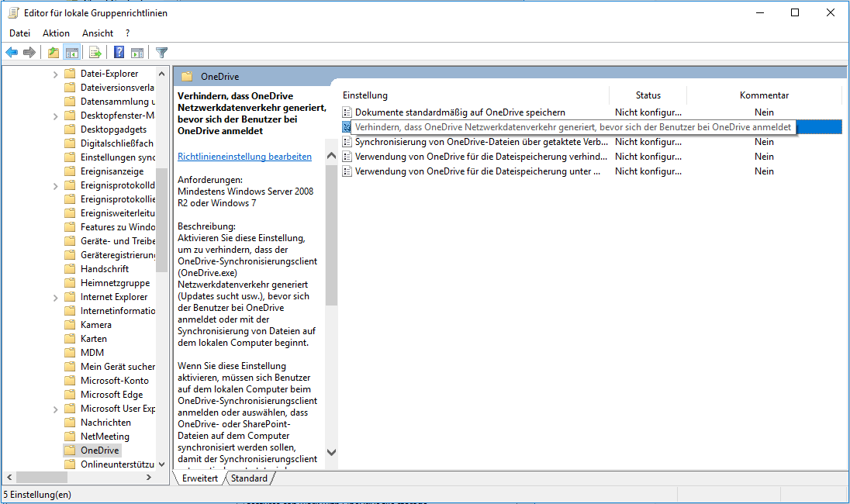Open the ? help menu
The image size is (850, 504).
tap(127, 33)
